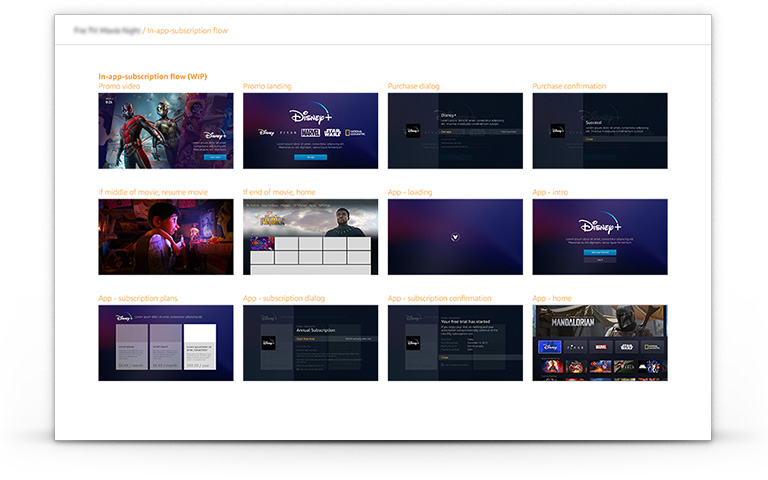Image resolution: width=768 pixels, height=480 pixels.
Task: Click Disney+ app tile in subscription dialog
Action: coord(268,343)
